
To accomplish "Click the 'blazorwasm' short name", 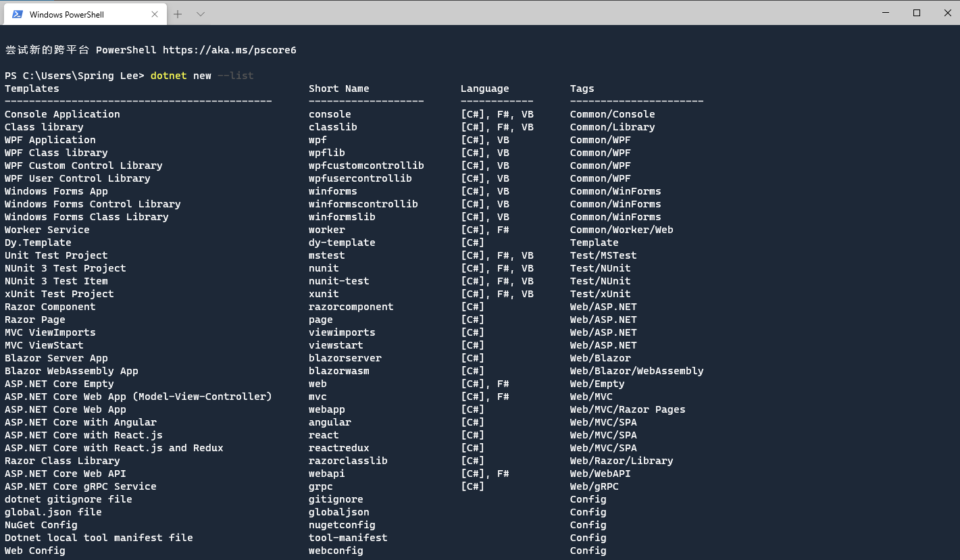I will click(338, 371).
